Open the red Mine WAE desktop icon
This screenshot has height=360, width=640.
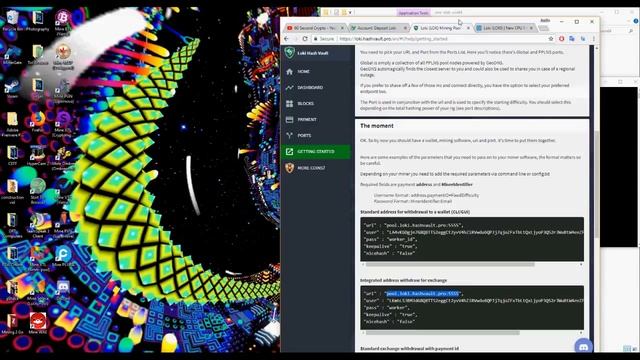(x=38, y=324)
